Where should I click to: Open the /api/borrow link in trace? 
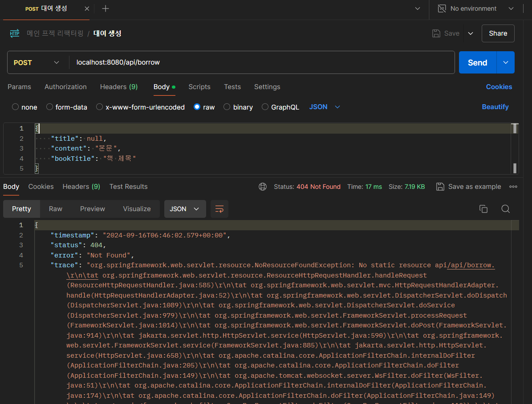pos(471,265)
